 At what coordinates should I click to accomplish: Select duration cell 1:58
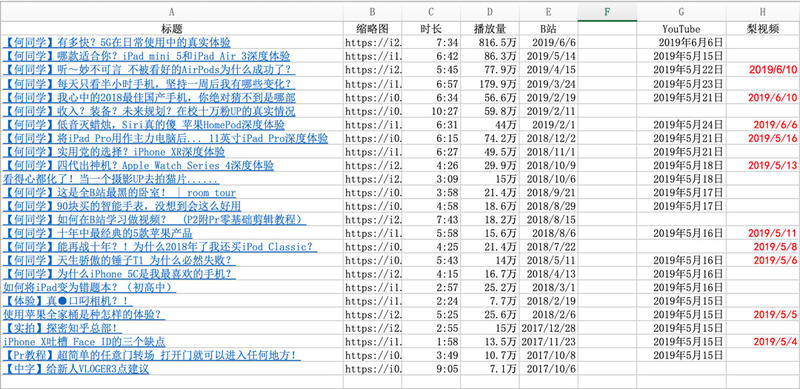coord(431,342)
